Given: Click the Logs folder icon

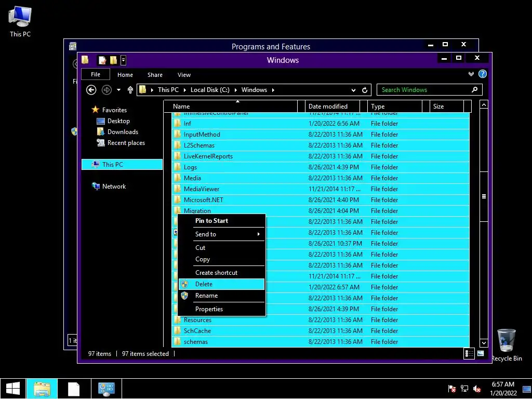Looking at the screenshot, I should click(x=177, y=167).
